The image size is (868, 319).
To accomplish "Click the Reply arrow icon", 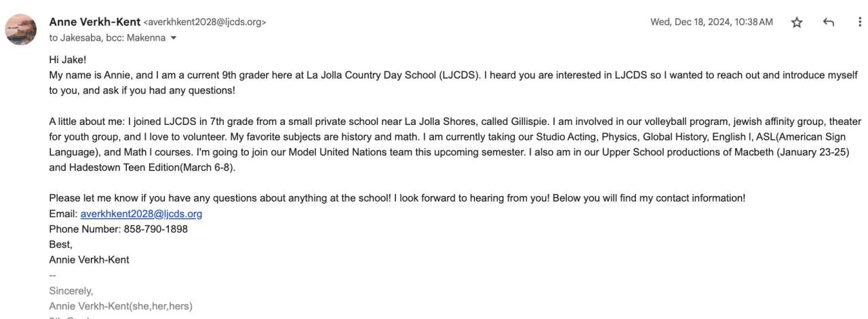I will 828,22.
